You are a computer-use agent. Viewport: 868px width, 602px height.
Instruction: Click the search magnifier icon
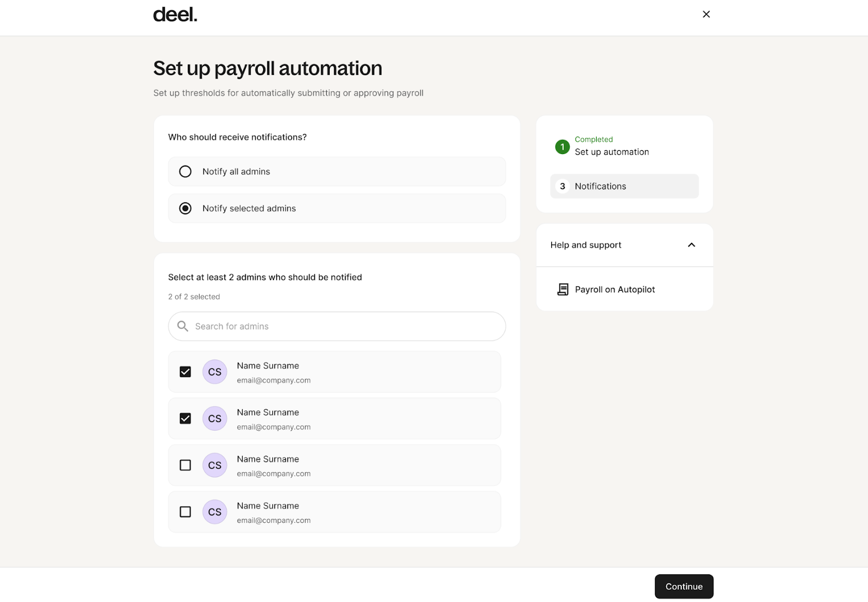coord(183,326)
